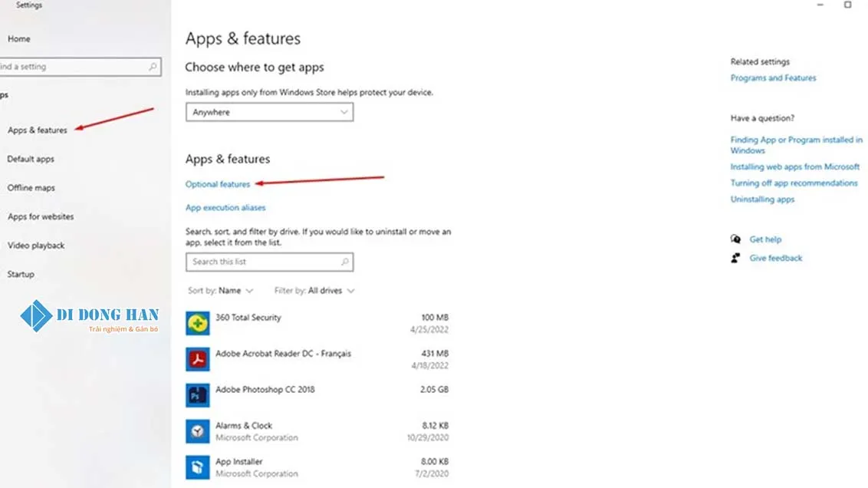The image size is (868, 488).
Task: Open the Uninstalling apps help link
Action: 762,199
